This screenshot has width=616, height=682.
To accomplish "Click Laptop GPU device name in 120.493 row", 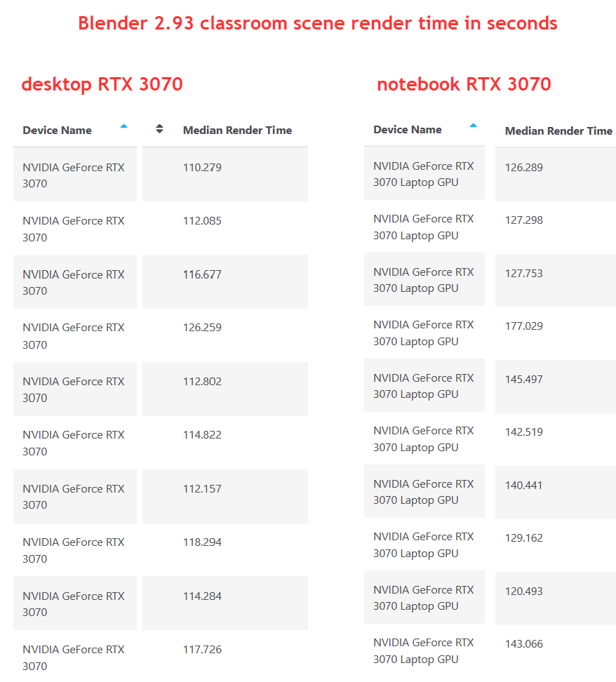I will pyautogui.click(x=424, y=598).
